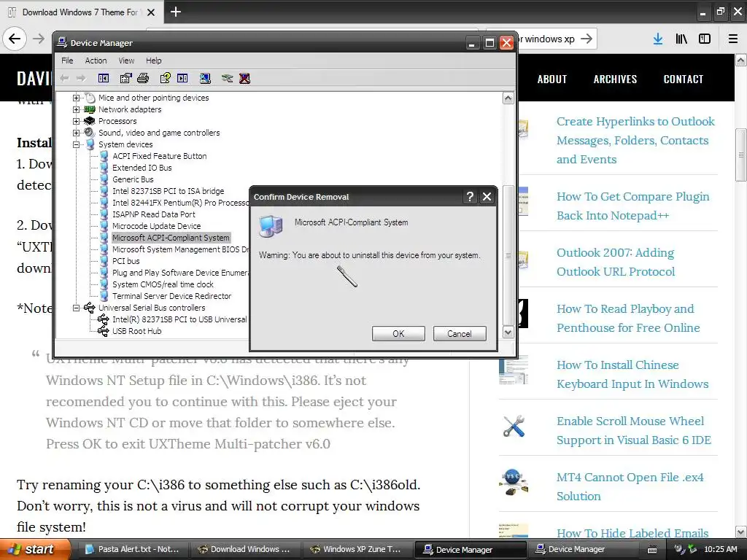The width and height of the screenshot is (747, 560).
Task: Open the ARCHIVES navigation item
Action: (615, 79)
